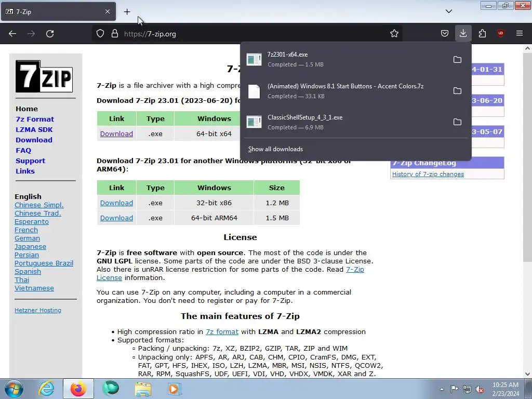Click the padlock site info icon
The height and width of the screenshot is (399, 532).
point(115,34)
